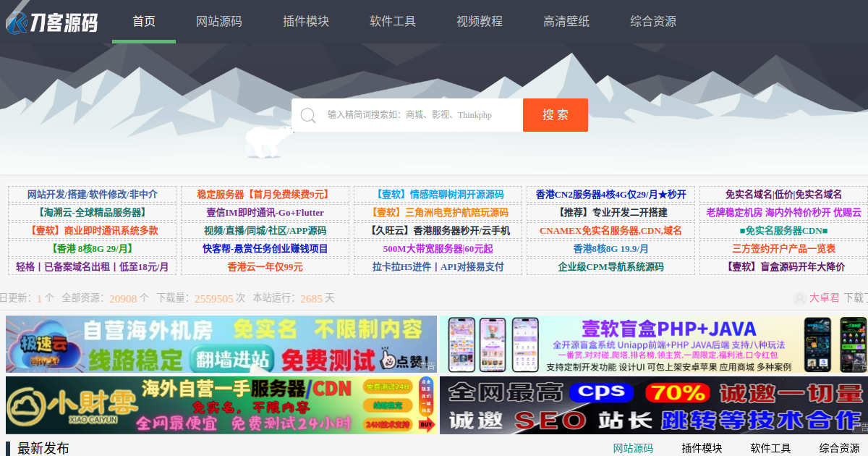This screenshot has height=456, width=868.
Task: Open link 稳定服务器【首月免费续费9元】
Action: coord(264,195)
